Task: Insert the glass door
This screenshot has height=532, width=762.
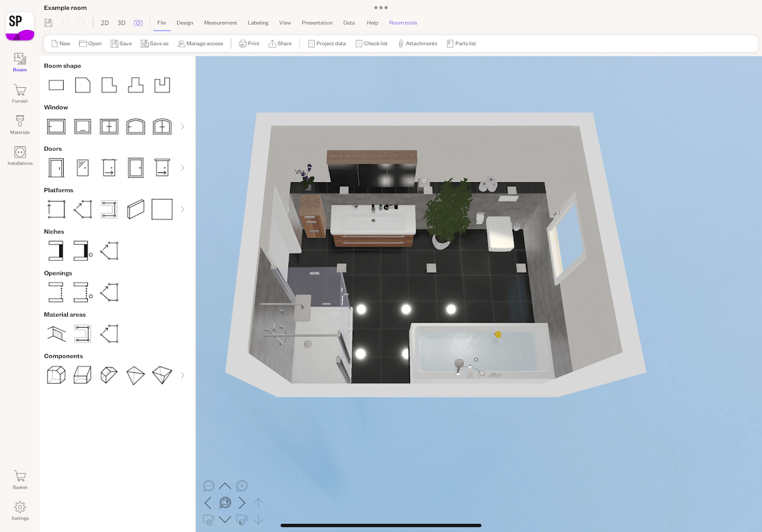Action: pyautogui.click(x=83, y=168)
